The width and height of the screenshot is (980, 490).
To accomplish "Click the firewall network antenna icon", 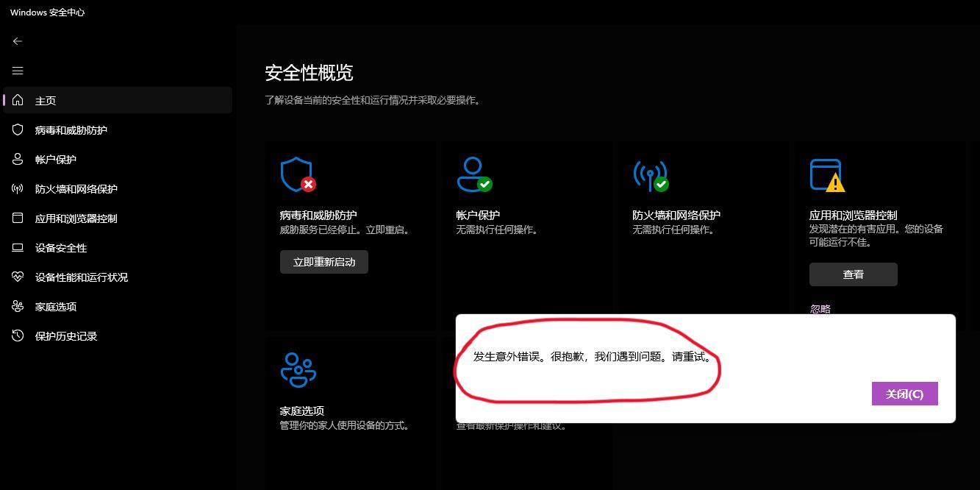I will (x=651, y=175).
